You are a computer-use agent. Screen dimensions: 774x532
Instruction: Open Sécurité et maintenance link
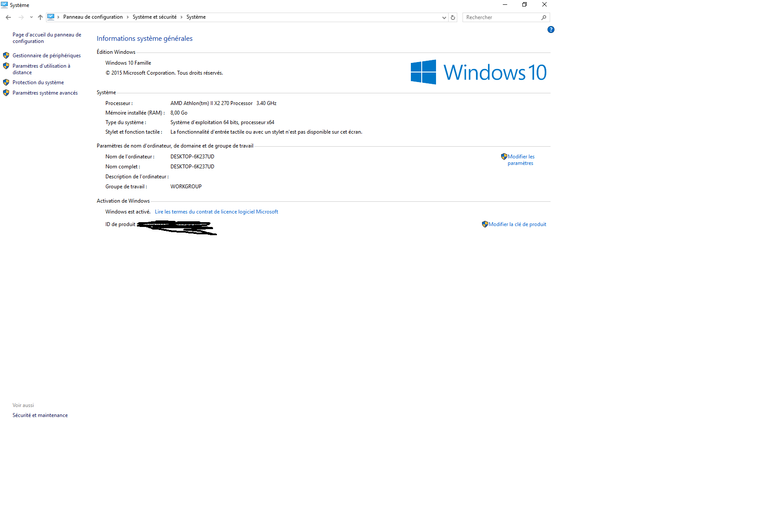click(40, 415)
